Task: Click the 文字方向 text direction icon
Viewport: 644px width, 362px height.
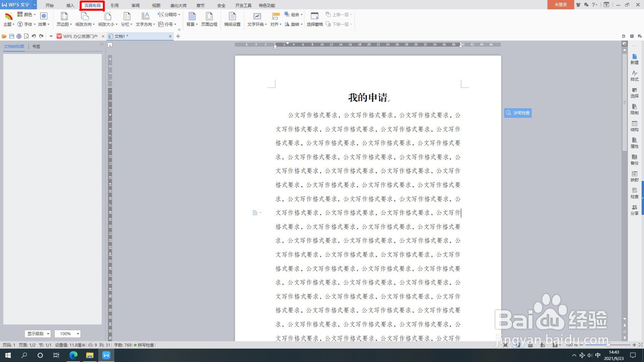Action: (145, 16)
